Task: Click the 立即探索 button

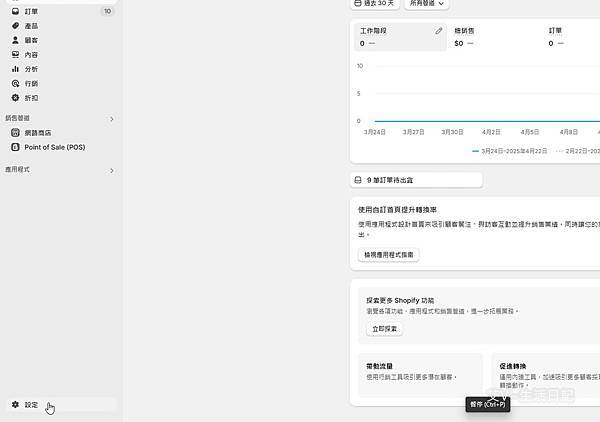Action: [384, 329]
